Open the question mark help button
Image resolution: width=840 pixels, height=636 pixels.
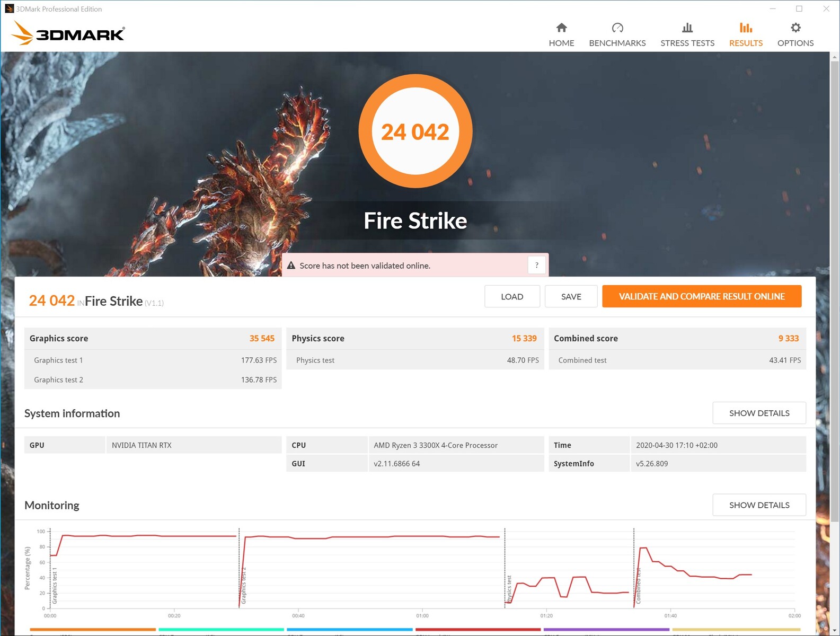coord(537,265)
